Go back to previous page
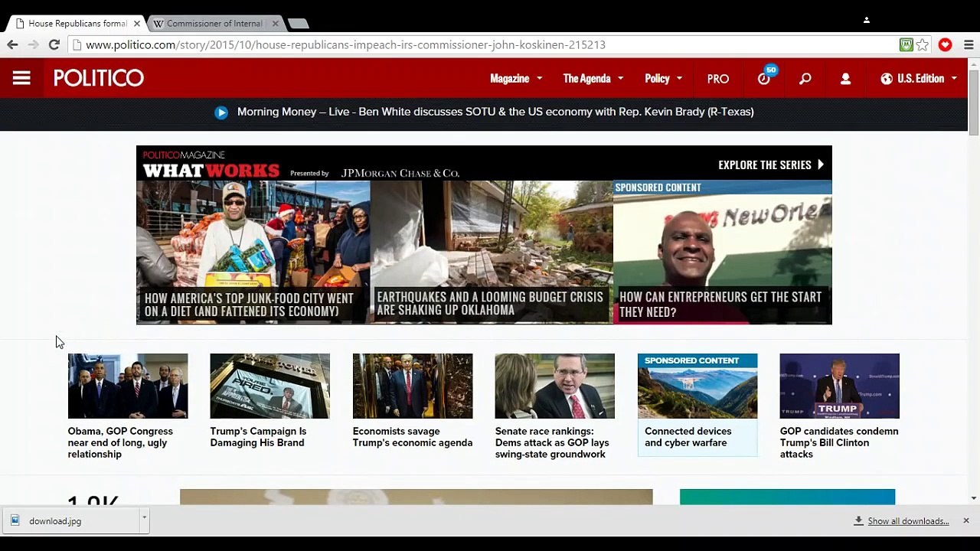The image size is (980, 551). [x=12, y=45]
